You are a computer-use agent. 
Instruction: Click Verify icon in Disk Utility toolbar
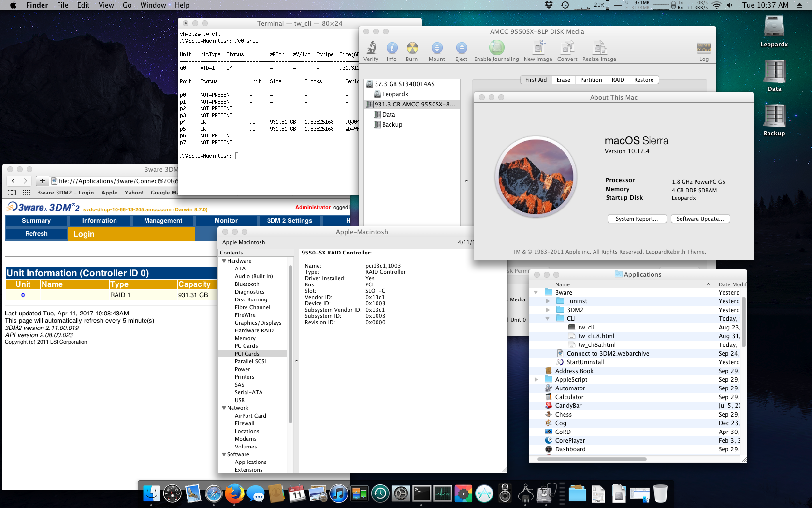pos(371,48)
